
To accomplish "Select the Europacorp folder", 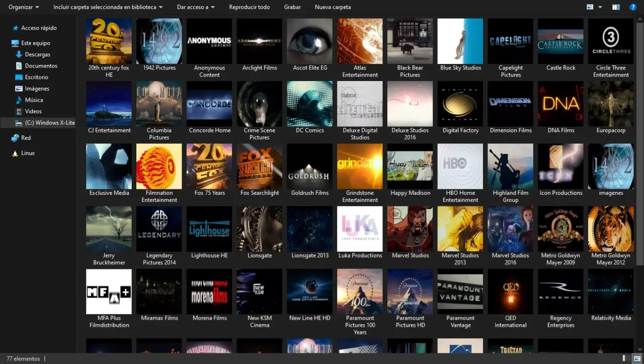I will click(611, 107).
